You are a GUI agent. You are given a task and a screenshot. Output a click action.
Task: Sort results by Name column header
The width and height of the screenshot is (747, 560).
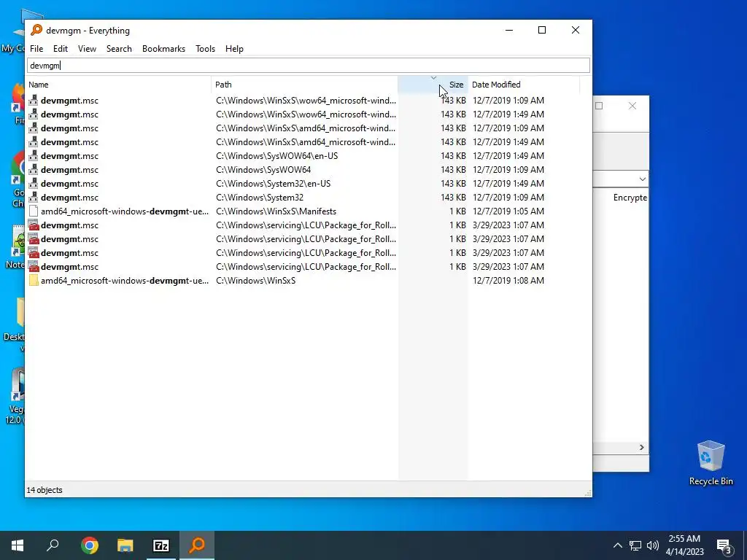coord(118,85)
